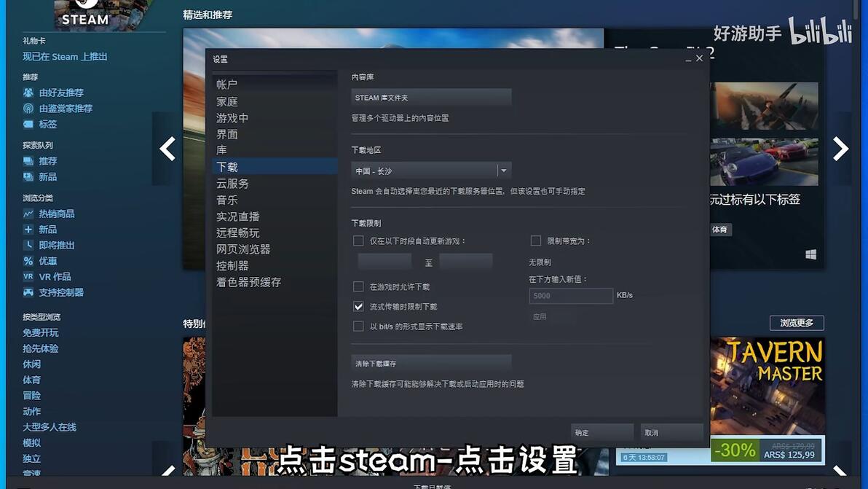
Task: Click the top sellers chart icon (热销商品)
Action: pyautogui.click(x=28, y=214)
